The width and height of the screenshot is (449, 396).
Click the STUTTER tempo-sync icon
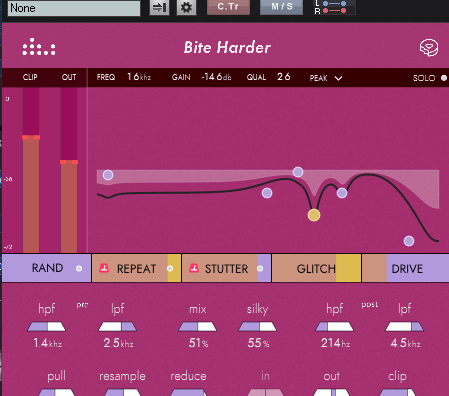(194, 268)
